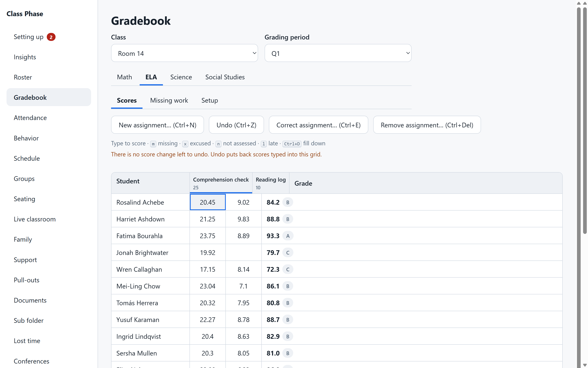Click the Remove assignment button
588x368 pixels.
(427, 125)
